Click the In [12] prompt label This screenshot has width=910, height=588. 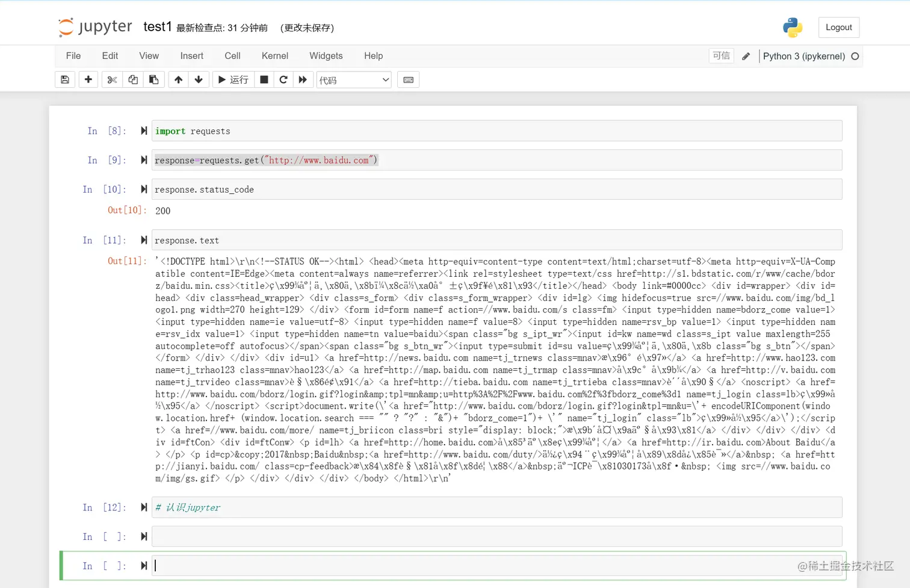[x=105, y=507]
